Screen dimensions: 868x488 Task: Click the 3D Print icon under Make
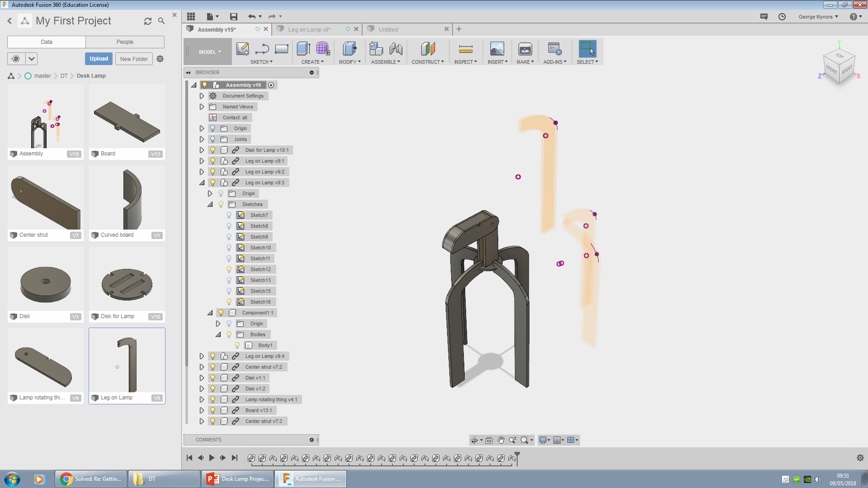tap(525, 49)
